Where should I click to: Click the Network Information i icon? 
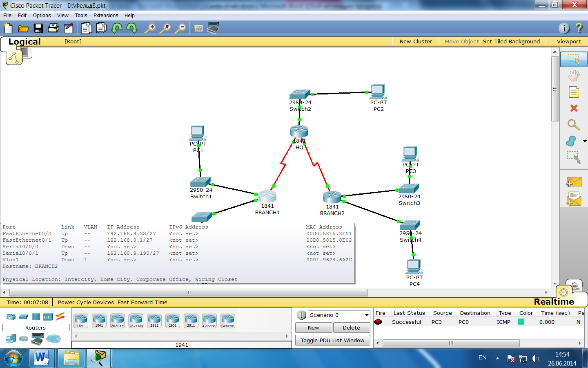(564, 28)
